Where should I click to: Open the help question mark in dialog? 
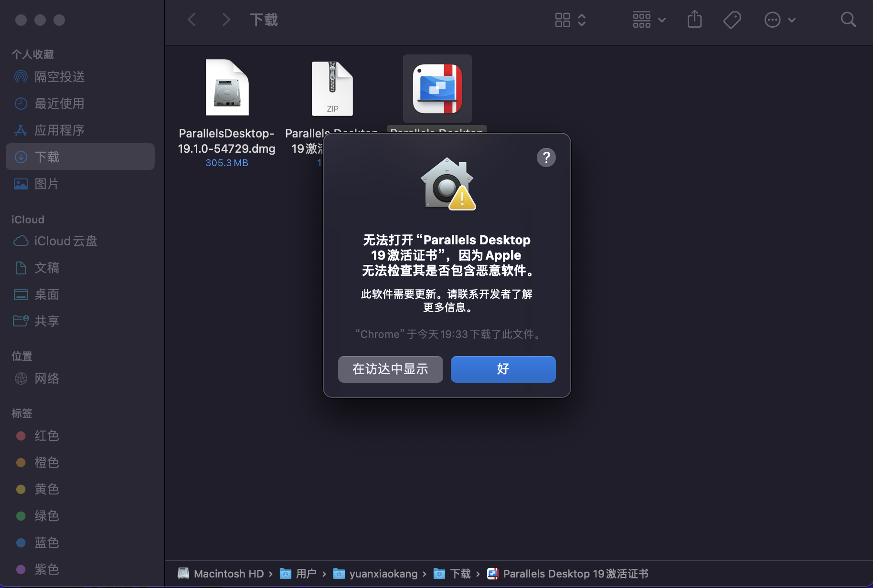[546, 157]
